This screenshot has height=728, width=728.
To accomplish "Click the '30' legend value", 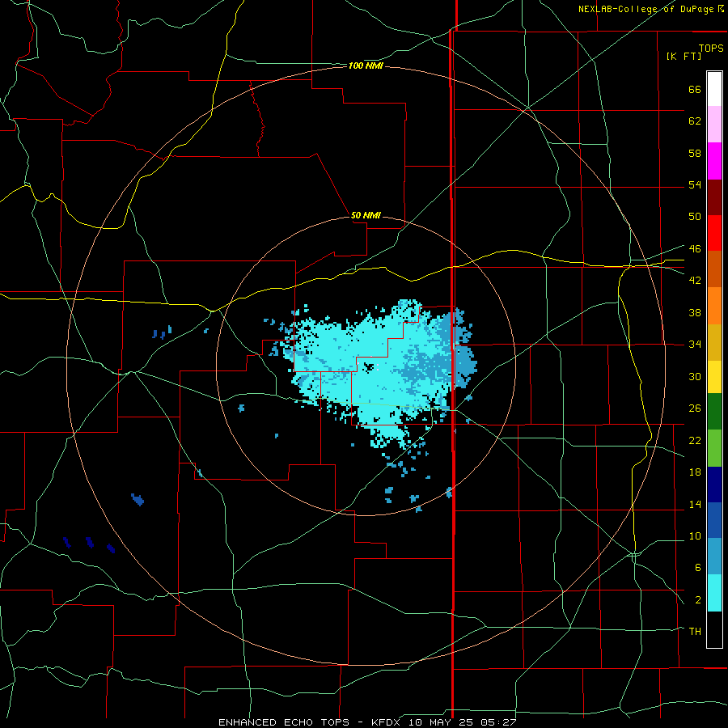I will pos(695,376).
